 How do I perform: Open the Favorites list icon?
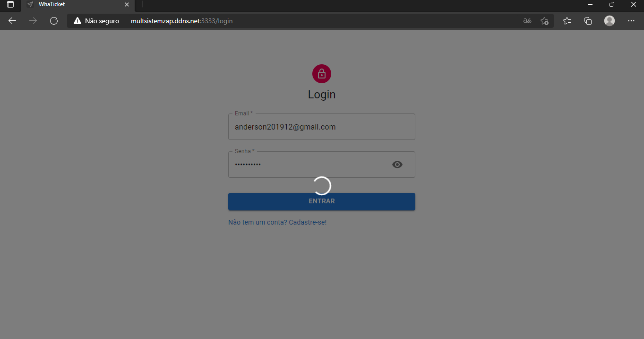[x=567, y=21]
